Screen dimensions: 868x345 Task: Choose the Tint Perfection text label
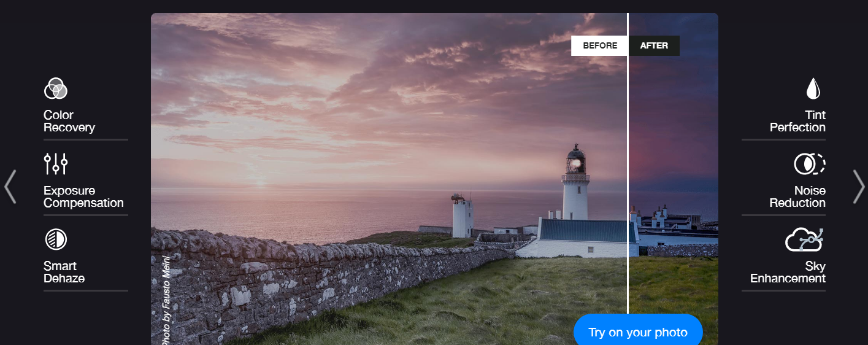pyautogui.click(x=797, y=122)
